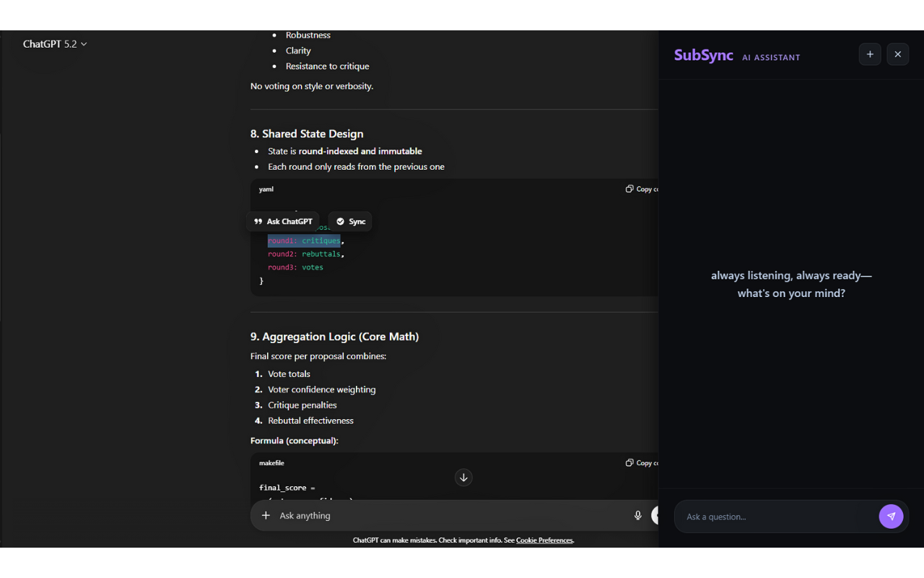924x578 pixels.
Task: Select the highlighted round1 critiques text
Action: pos(304,241)
